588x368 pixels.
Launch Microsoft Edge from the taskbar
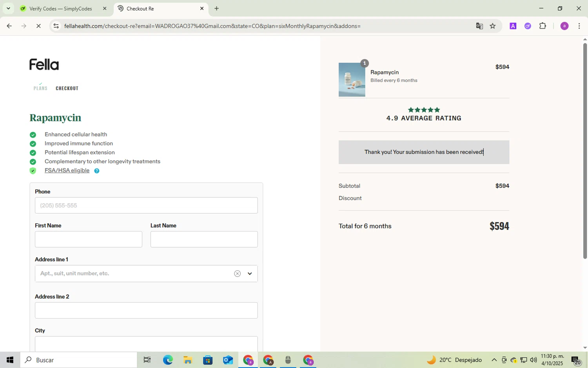click(x=168, y=360)
